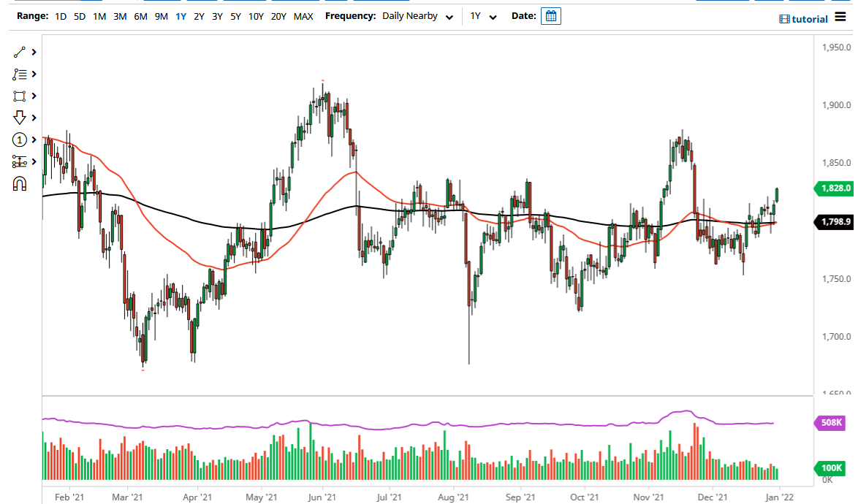This screenshot has height=504, width=858.
Task: Click the 1,900.0 price axis label
Action: pyautogui.click(x=837, y=105)
